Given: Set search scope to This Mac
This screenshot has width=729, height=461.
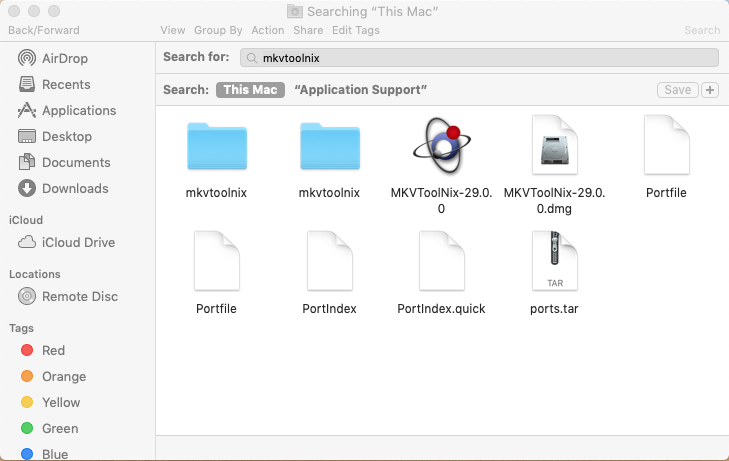Looking at the screenshot, I should pyautogui.click(x=250, y=90).
